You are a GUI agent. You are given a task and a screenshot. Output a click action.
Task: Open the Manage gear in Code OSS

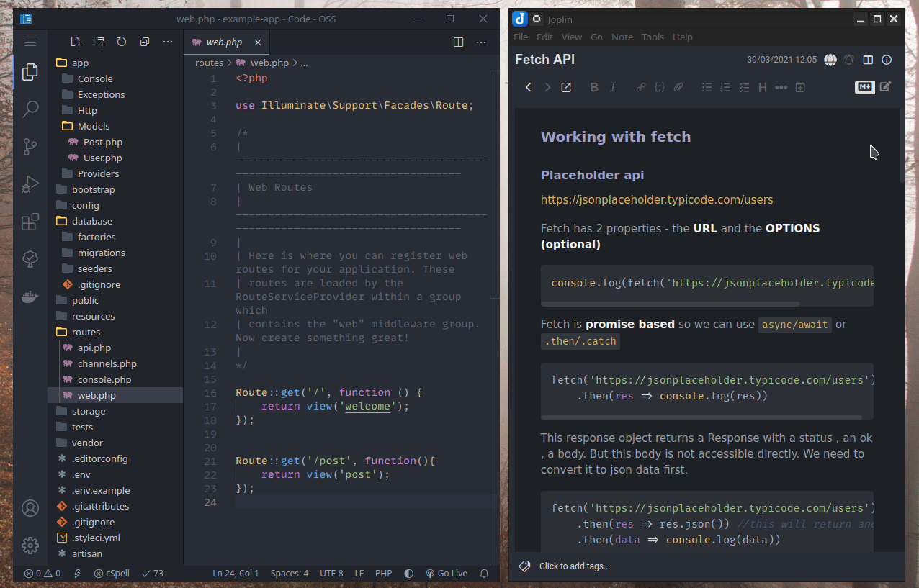[x=30, y=546]
